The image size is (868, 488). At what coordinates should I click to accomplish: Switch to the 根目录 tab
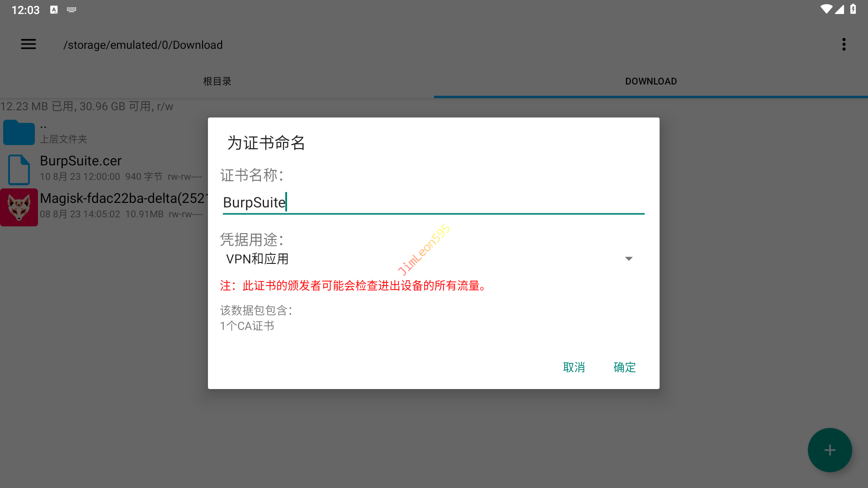pos(217,81)
